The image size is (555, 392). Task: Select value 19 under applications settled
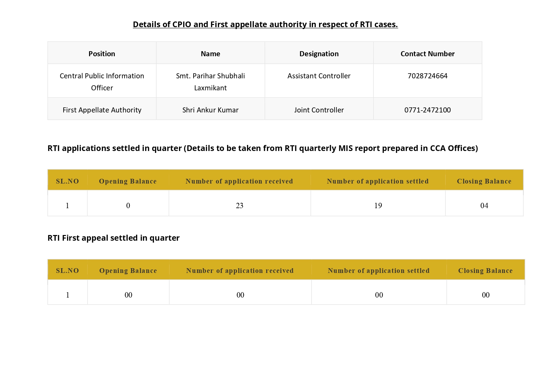(378, 206)
